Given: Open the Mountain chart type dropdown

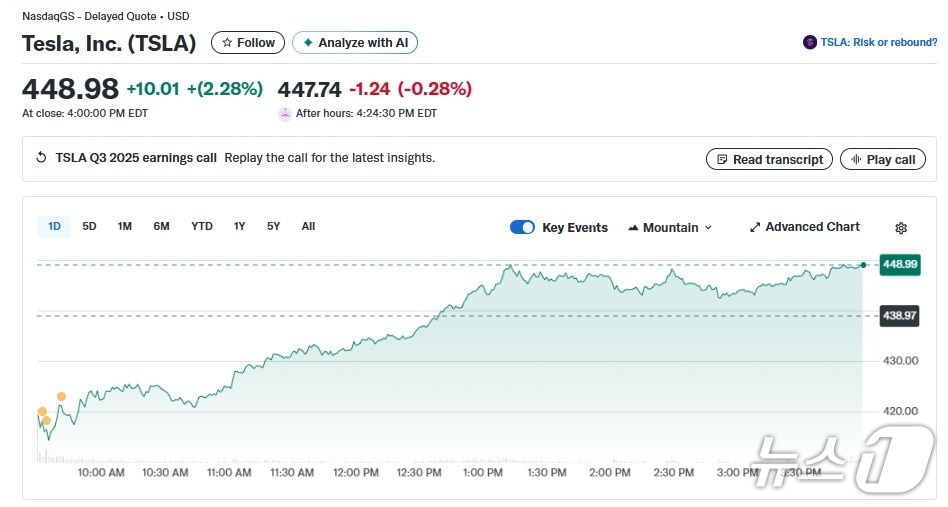Looking at the screenshot, I should point(670,228).
